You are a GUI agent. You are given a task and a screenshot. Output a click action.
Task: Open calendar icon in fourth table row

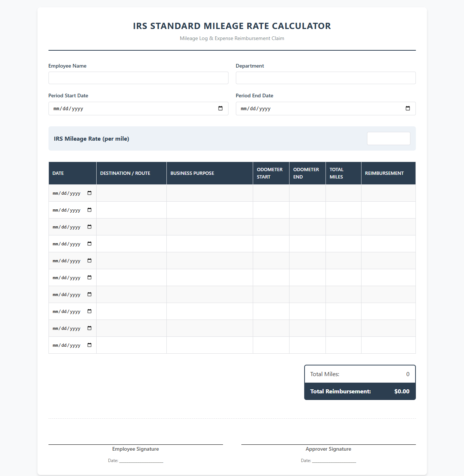pos(89,244)
